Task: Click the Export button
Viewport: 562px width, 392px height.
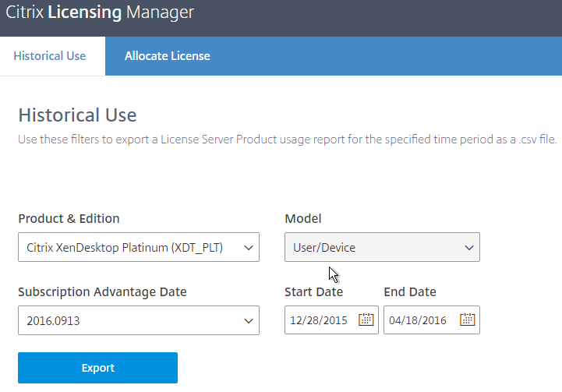Action: pos(98,368)
